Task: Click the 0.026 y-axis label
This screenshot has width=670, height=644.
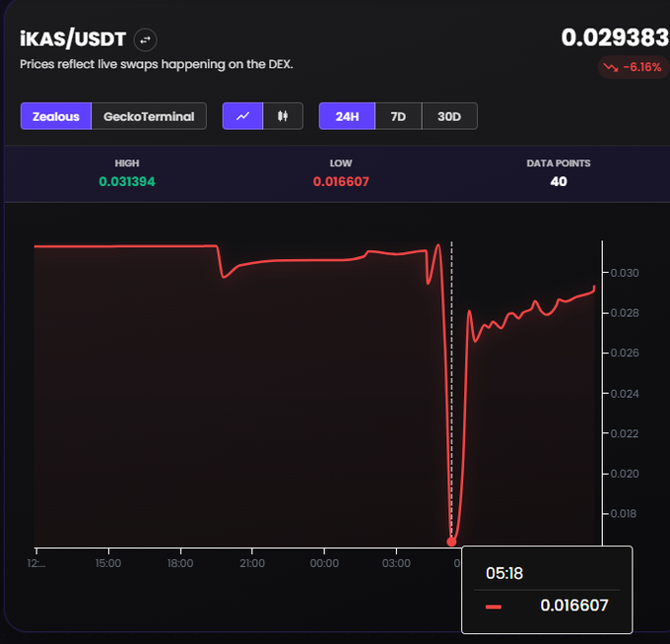Action: 625,353
